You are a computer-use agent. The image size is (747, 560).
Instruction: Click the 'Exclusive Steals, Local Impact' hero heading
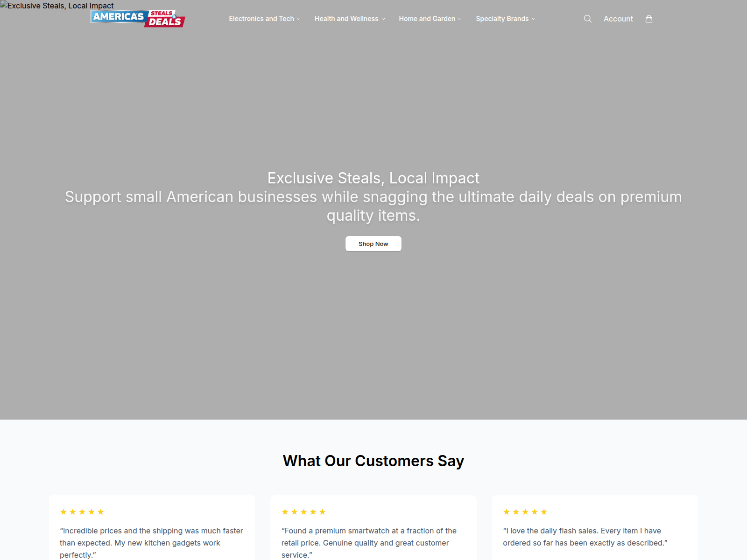pyautogui.click(x=373, y=178)
